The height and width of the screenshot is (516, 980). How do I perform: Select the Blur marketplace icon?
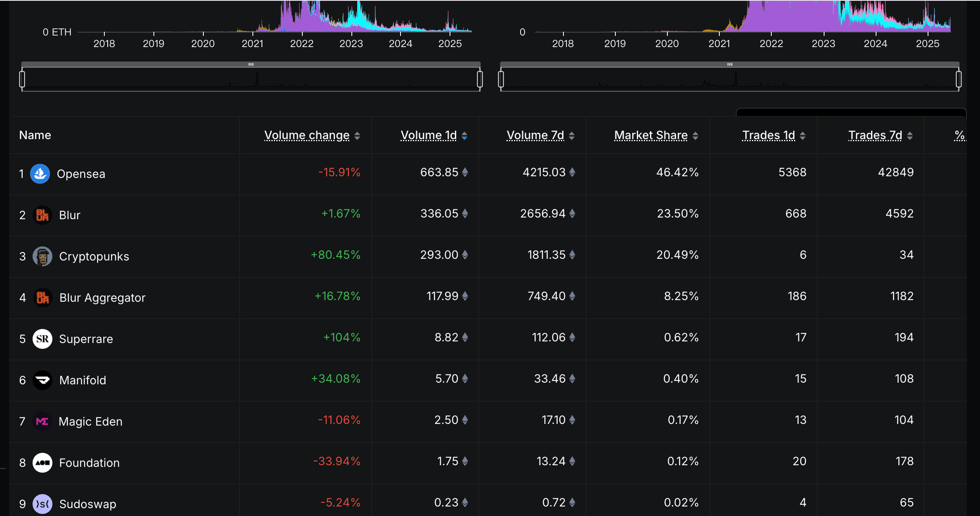[42, 215]
